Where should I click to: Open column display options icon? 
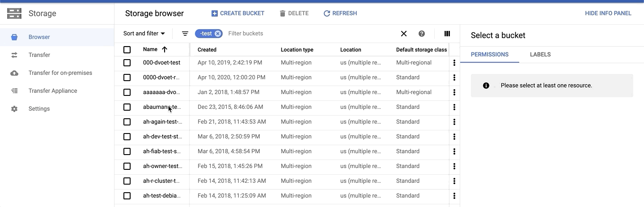(x=447, y=34)
